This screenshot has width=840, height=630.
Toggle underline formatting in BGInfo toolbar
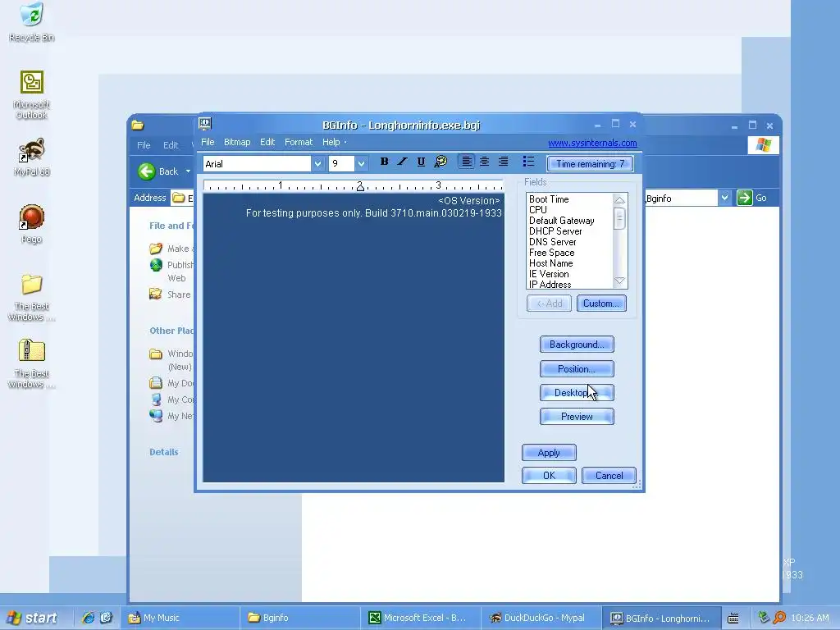coord(421,162)
